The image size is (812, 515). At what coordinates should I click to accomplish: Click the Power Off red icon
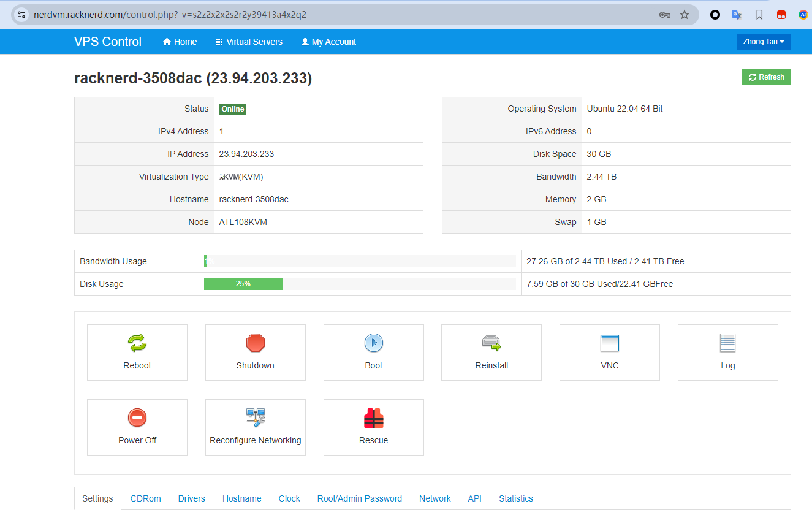(137, 418)
